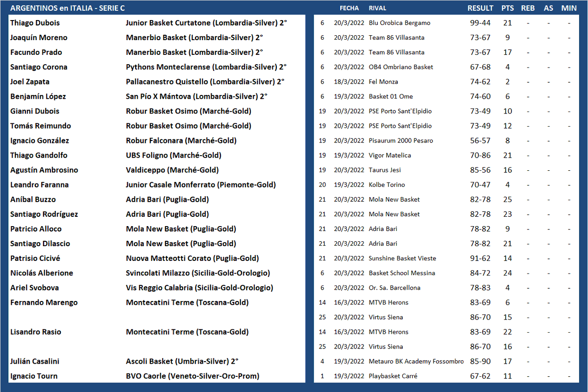Select the REB column header
588x392 pixels.
(528, 8)
